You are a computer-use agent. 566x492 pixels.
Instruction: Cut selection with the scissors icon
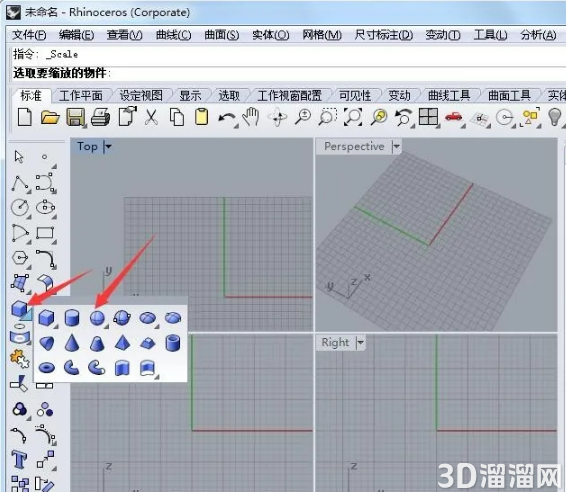pyautogui.click(x=151, y=117)
